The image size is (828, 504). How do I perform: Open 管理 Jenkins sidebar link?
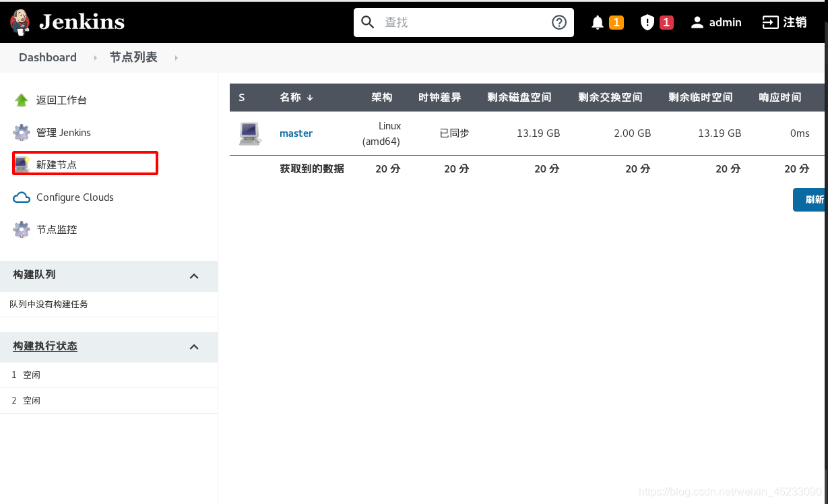63,133
